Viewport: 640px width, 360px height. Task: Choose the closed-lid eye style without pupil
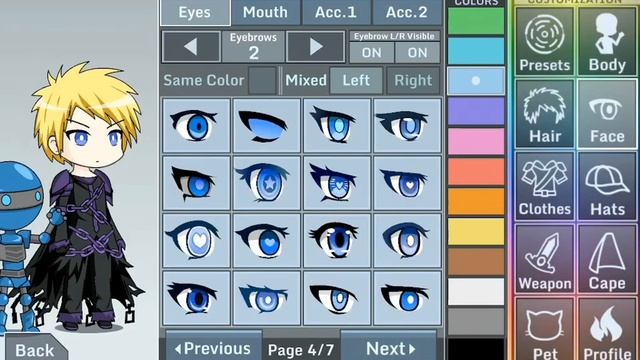point(267,125)
